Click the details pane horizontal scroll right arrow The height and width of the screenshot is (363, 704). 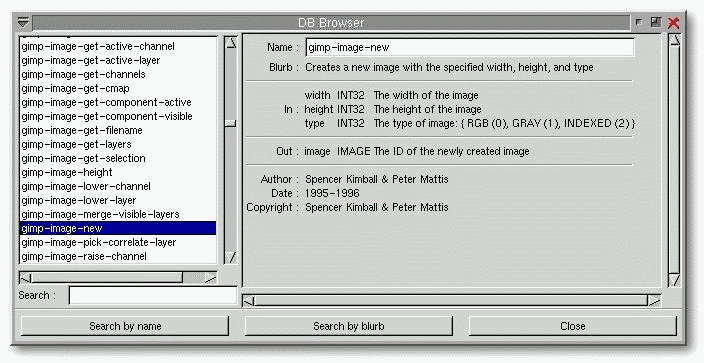[655, 301]
